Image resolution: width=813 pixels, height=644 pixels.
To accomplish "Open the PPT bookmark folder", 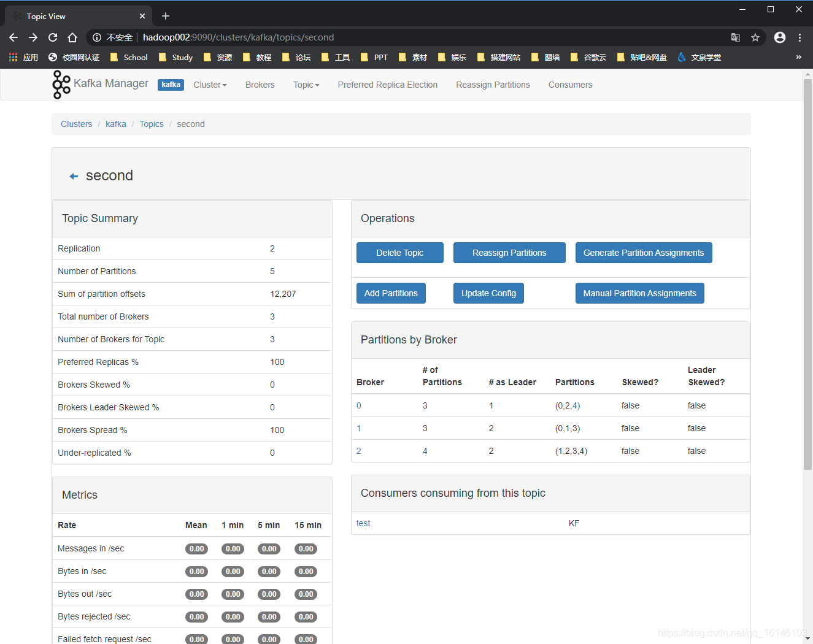I will point(374,57).
